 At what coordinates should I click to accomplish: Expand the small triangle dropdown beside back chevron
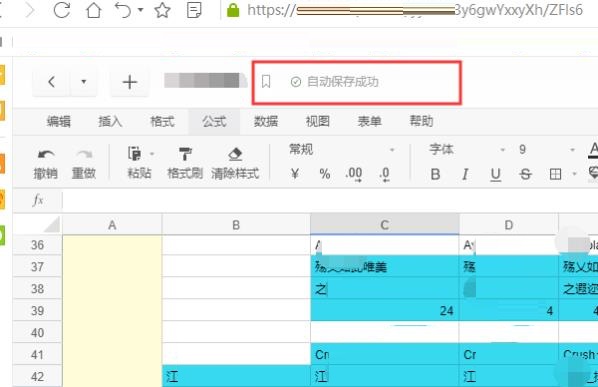[x=84, y=82]
